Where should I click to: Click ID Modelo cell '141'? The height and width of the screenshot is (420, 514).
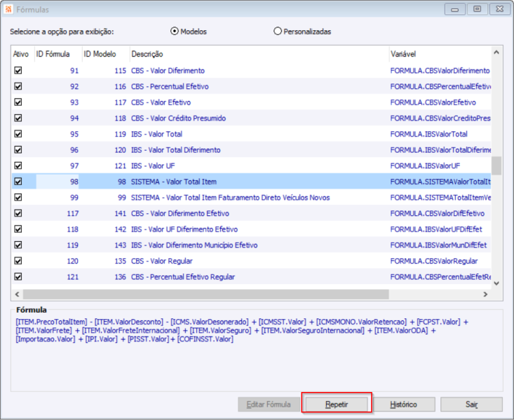[120, 213]
